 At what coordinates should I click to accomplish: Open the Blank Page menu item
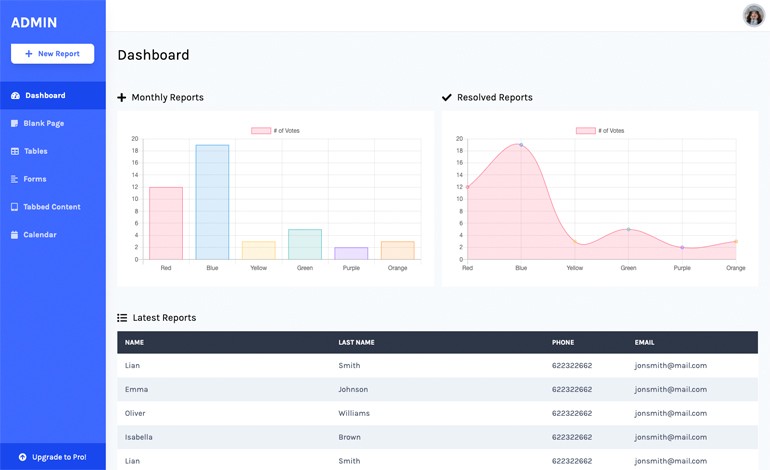point(53,123)
